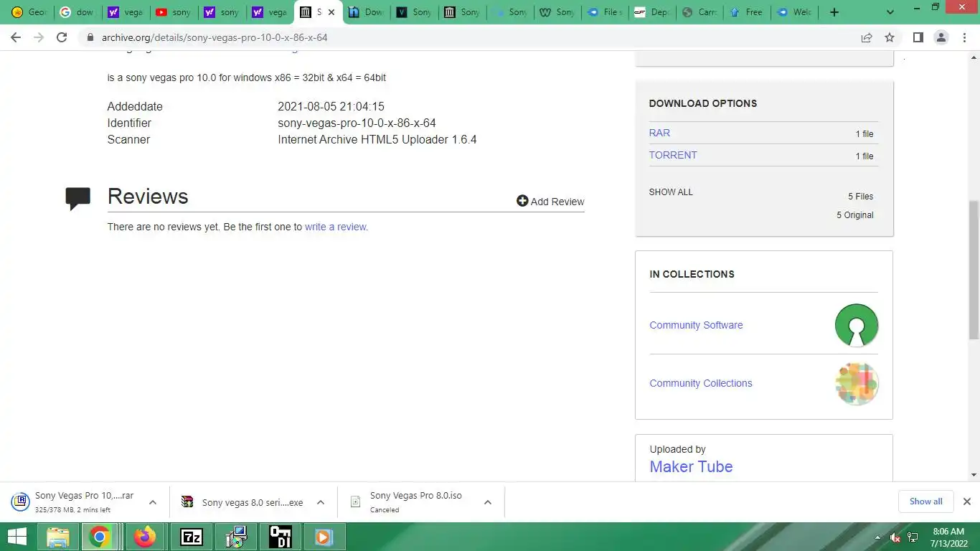
Task: Select identifier text sony-vegas-pro-10-0-x-86-x-64
Action: (x=357, y=123)
